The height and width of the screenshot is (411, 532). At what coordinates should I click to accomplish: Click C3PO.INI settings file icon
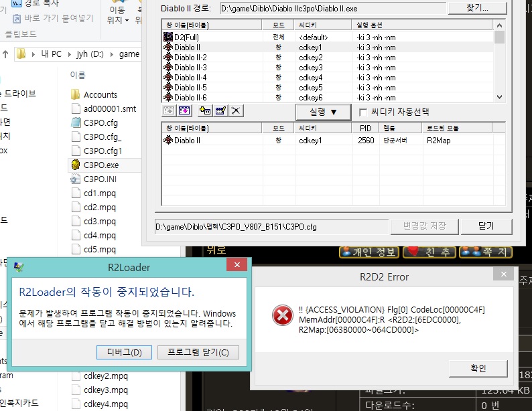coord(75,179)
